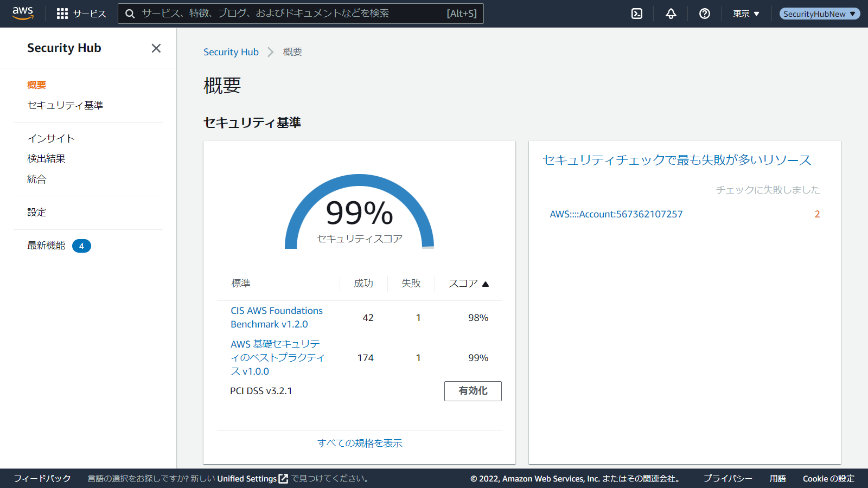This screenshot has width=868, height=488.
Task: Open the SecurityHubNew account dropdown
Action: tap(819, 14)
